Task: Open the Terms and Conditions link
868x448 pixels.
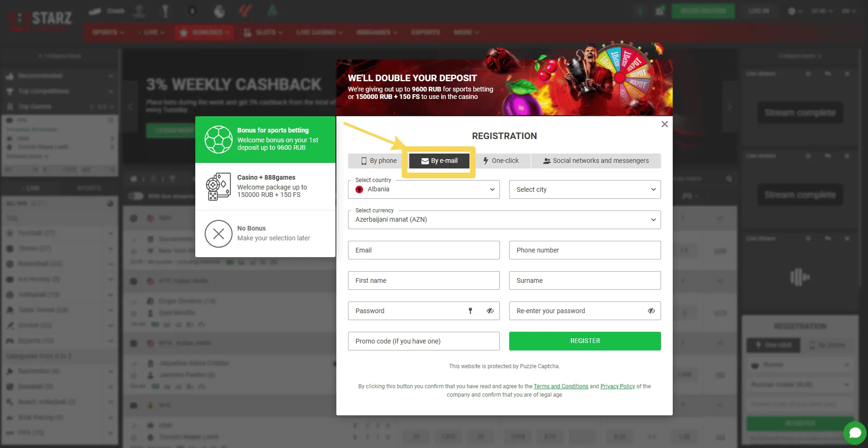Action: pyautogui.click(x=561, y=386)
